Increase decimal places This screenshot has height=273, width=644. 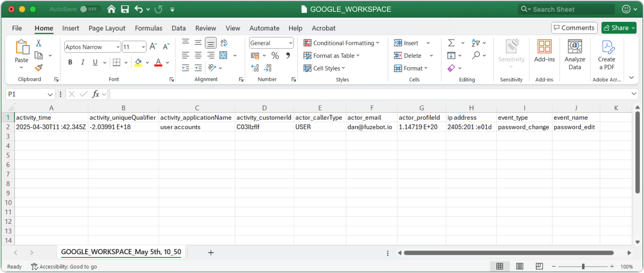point(255,68)
